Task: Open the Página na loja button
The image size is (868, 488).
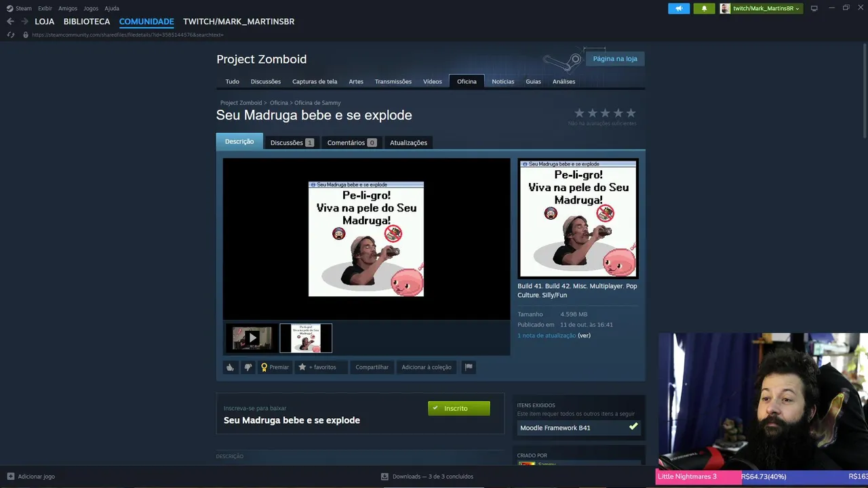Action: (x=615, y=58)
